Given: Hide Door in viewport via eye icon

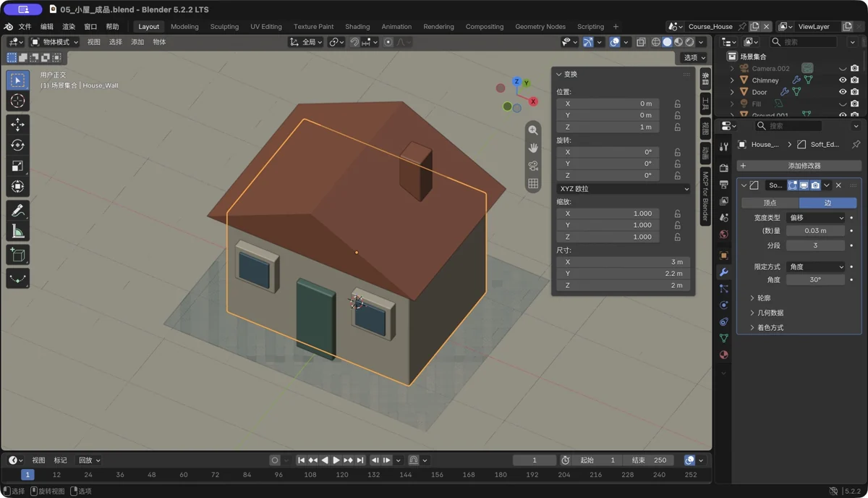Looking at the screenshot, I should [x=843, y=92].
